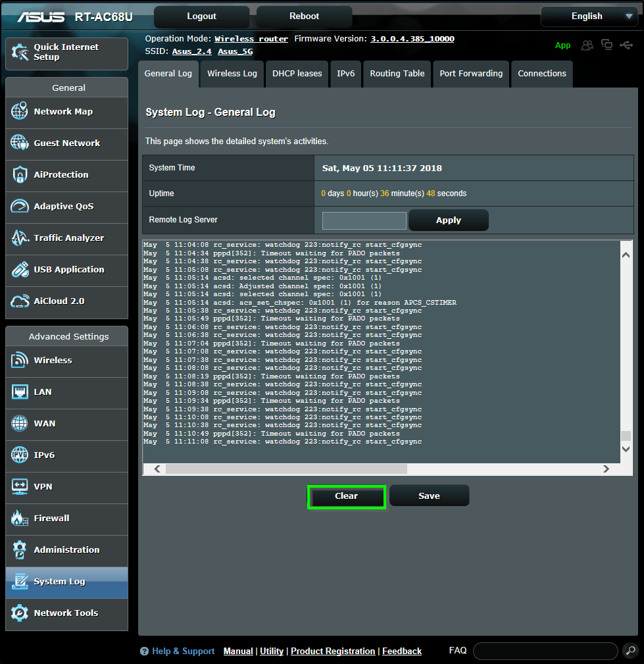Open Quick Internet Setup wizard icon
The width and height of the screenshot is (644, 664).
point(20,52)
